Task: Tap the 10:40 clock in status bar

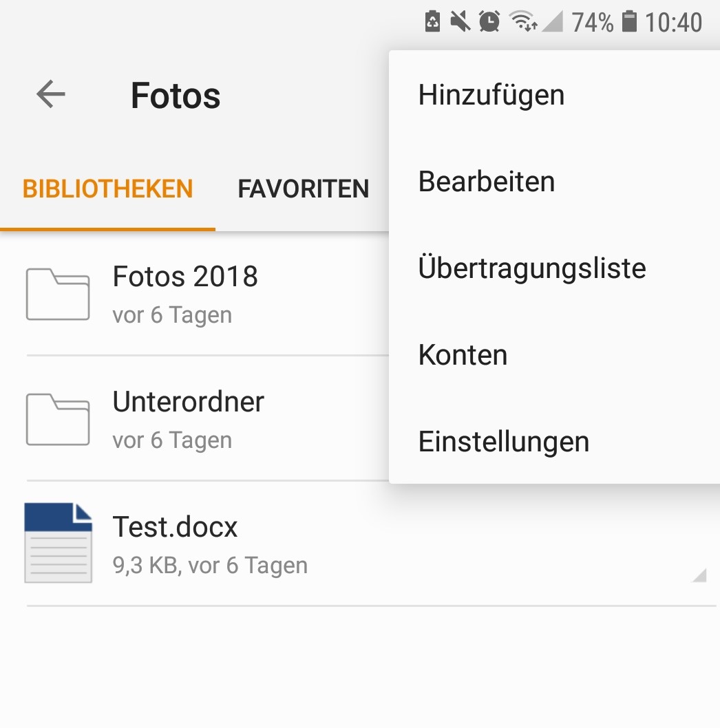Action: pyautogui.click(x=673, y=22)
